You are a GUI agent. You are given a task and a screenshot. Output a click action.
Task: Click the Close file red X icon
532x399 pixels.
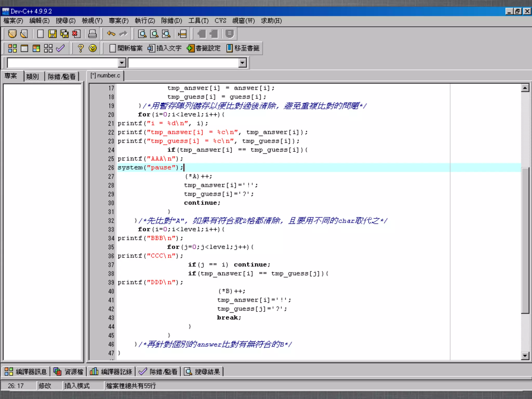click(x=76, y=34)
